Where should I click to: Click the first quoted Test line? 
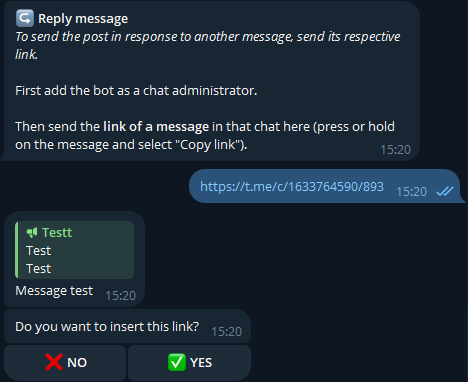[x=39, y=251]
